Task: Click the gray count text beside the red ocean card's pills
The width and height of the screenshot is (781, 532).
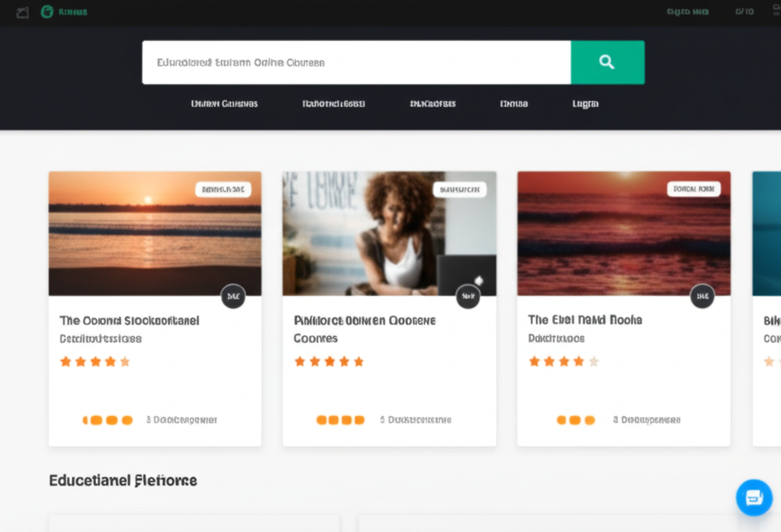Action: (x=647, y=420)
